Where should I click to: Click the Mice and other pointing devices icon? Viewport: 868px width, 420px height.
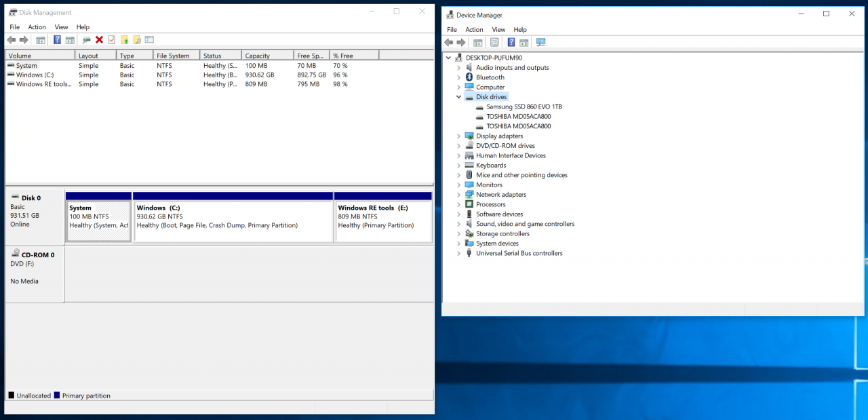pyautogui.click(x=469, y=175)
